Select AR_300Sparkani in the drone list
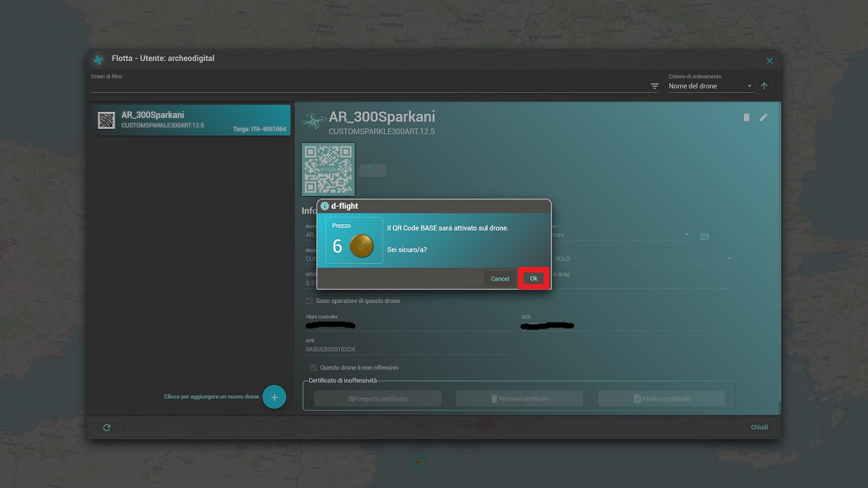This screenshot has width=868, height=488. pos(191,120)
